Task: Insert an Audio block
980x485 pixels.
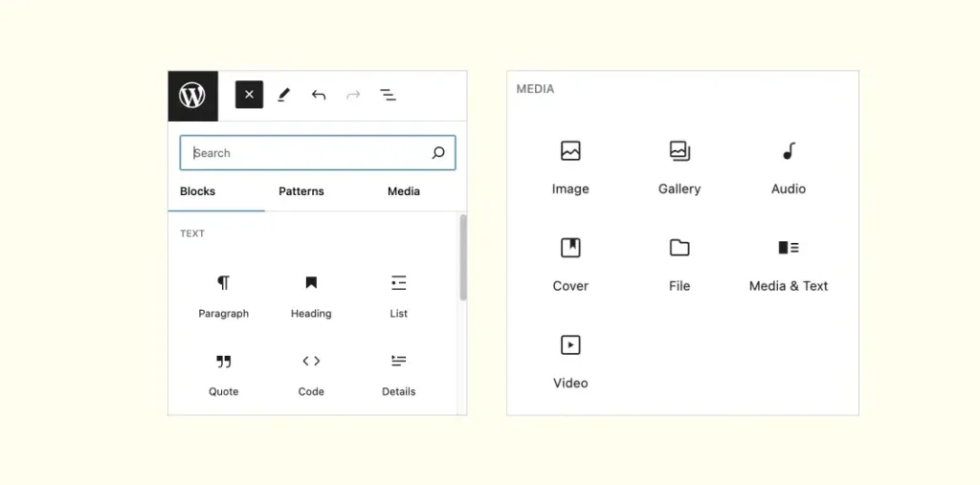Action: 789,167
